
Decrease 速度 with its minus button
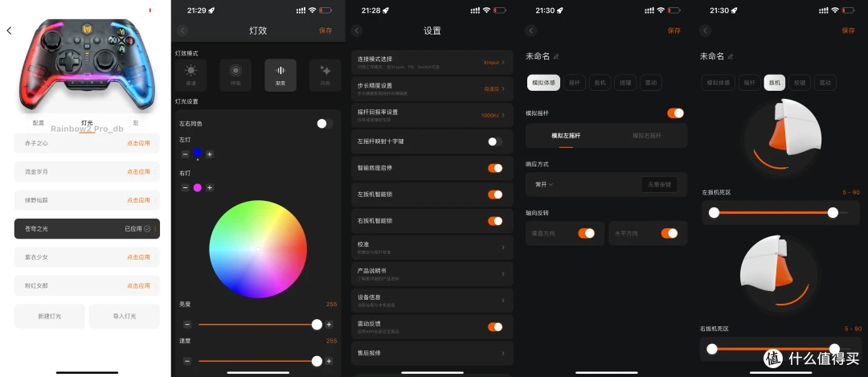coord(187,361)
